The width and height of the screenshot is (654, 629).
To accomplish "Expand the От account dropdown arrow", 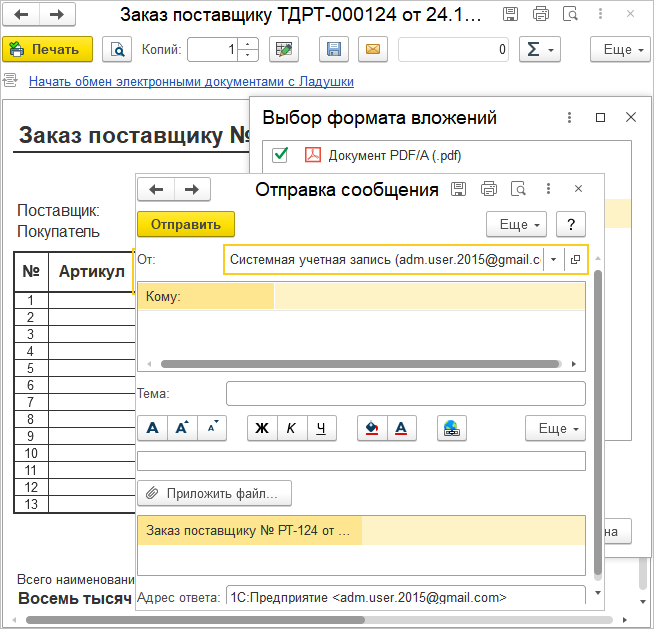I will point(553,259).
